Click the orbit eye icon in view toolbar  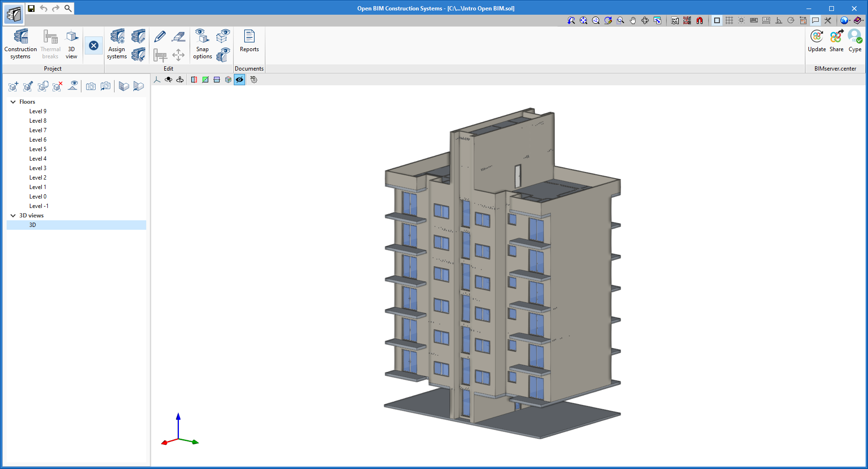tap(168, 80)
